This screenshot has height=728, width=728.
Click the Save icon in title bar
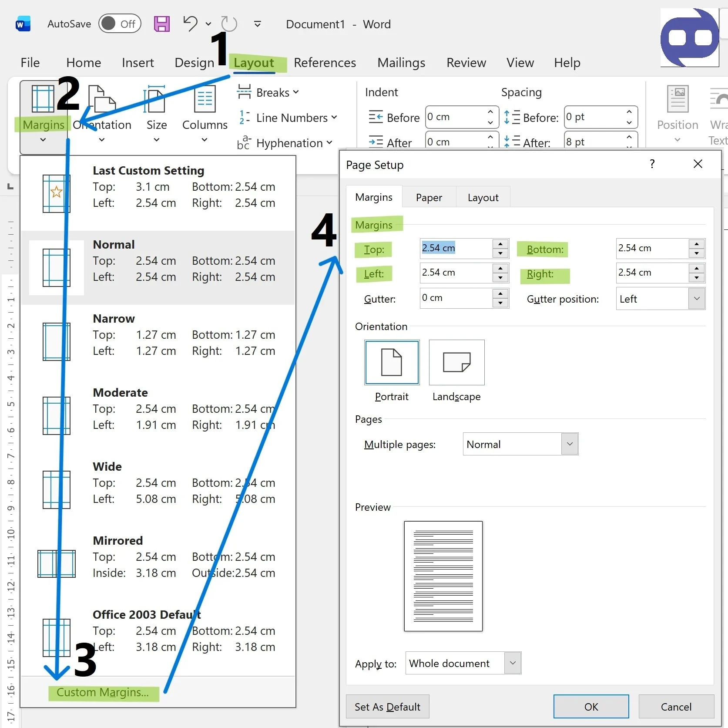point(161,24)
